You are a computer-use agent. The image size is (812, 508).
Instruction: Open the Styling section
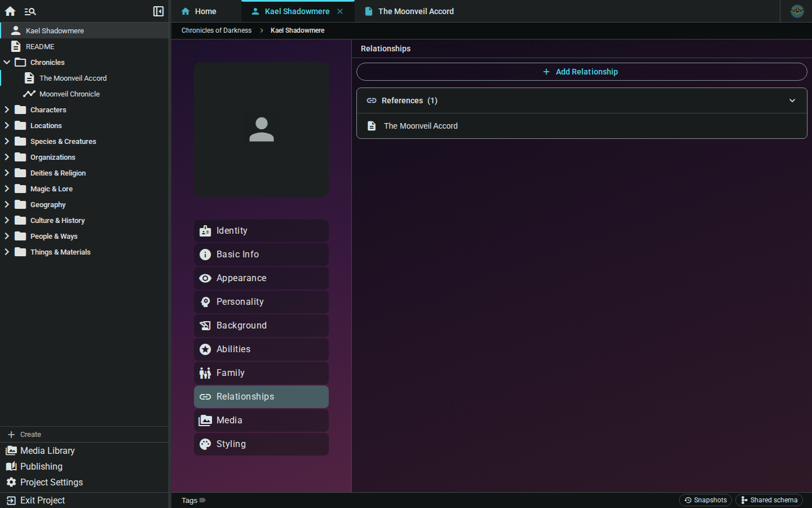tap(262, 444)
